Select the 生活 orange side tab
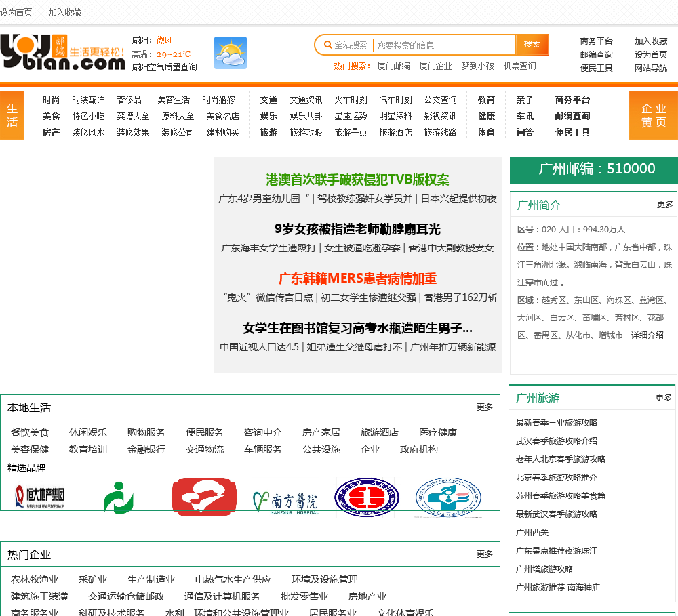Viewport: 678px width, 616px height. [12, 115]
